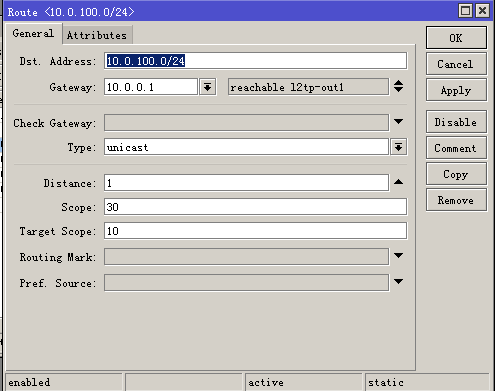Disable this route
The image size is (495, 391).
(456, 122)
